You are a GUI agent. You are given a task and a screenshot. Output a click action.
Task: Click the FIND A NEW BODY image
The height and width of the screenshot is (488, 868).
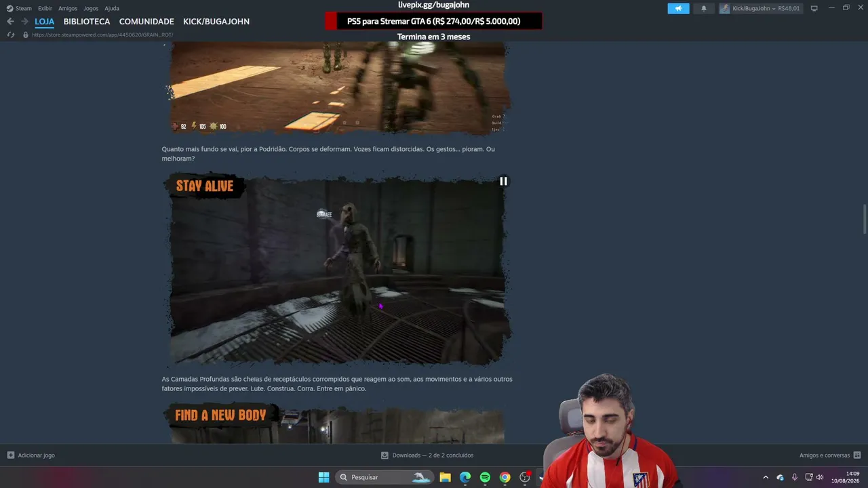[x=337, y=424]
